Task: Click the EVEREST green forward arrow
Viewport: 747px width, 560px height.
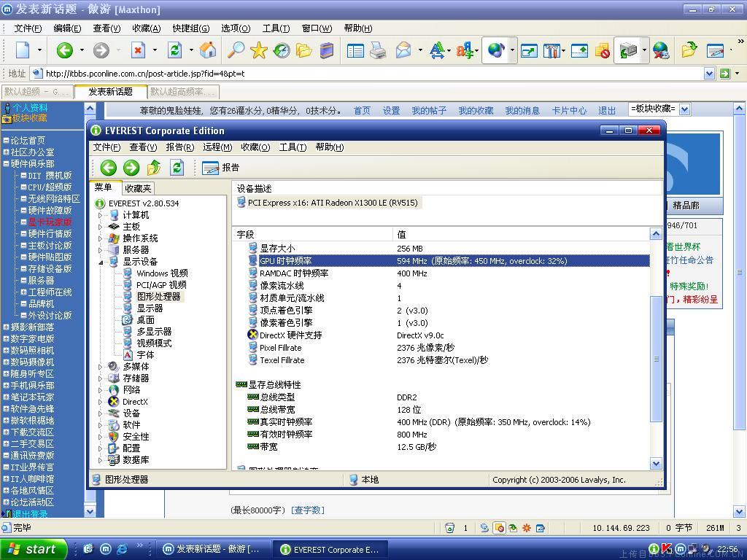Action: [131, 168]
